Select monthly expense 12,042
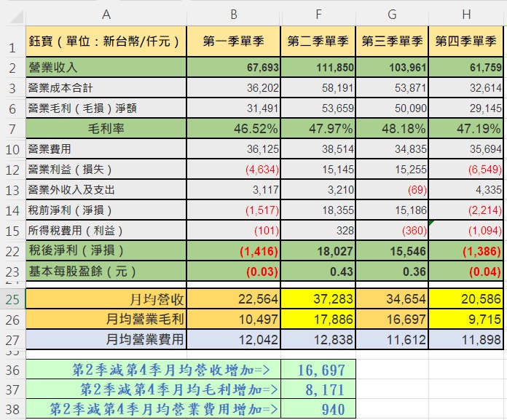Viewport: 507px width, 420px height. coord(233,339)
